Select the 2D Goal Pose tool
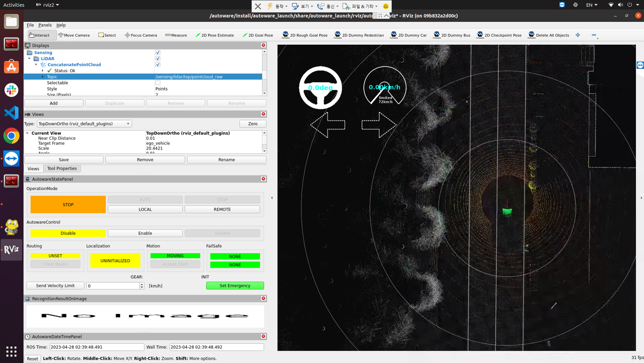 257,35
